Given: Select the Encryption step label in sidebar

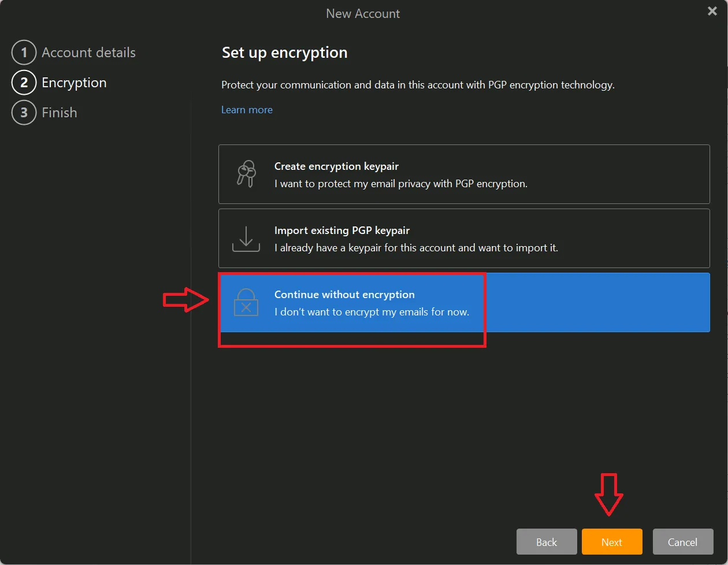Looking at the screenshot, I should coord(74,83).
